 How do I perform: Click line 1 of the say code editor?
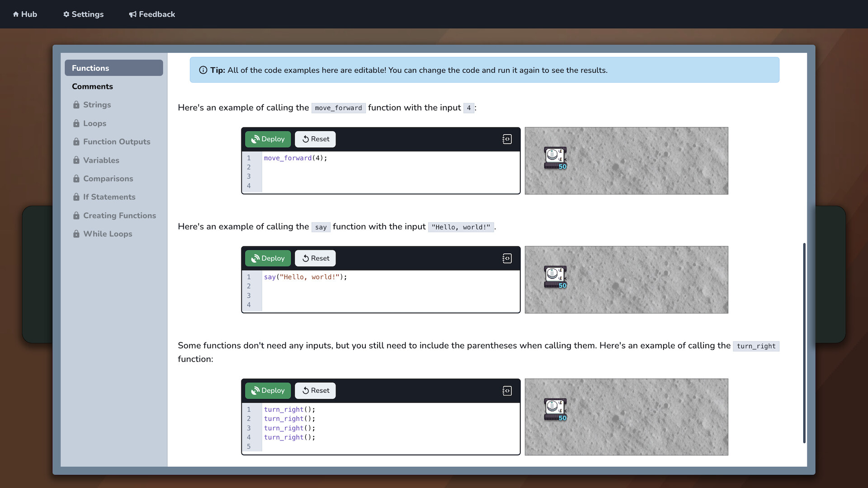click(x=305, y=277)
